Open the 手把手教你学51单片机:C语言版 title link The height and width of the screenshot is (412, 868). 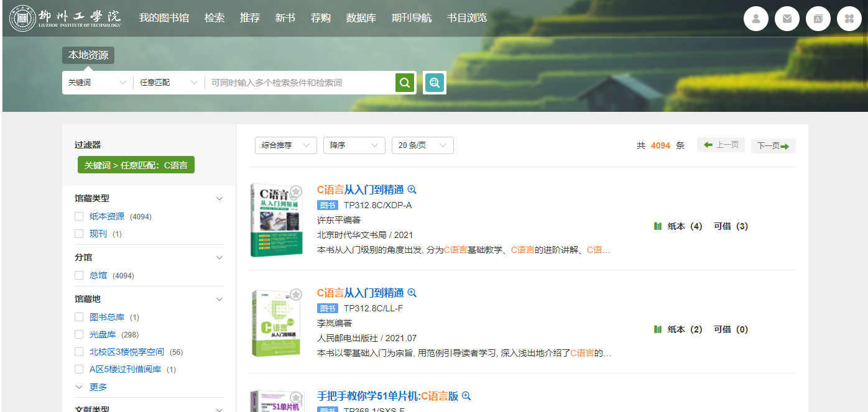tap(388, 396)
